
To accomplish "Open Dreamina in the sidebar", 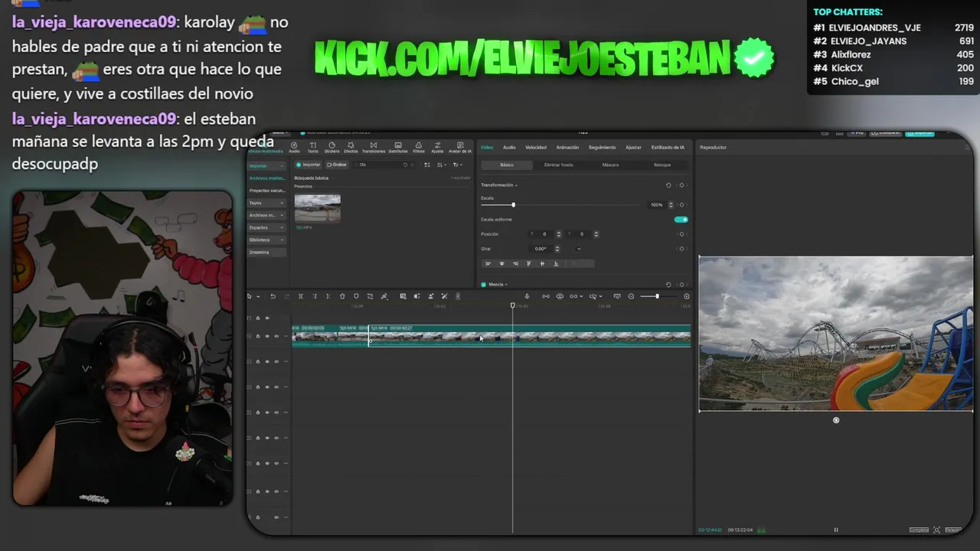I will (x=266, y=252).
